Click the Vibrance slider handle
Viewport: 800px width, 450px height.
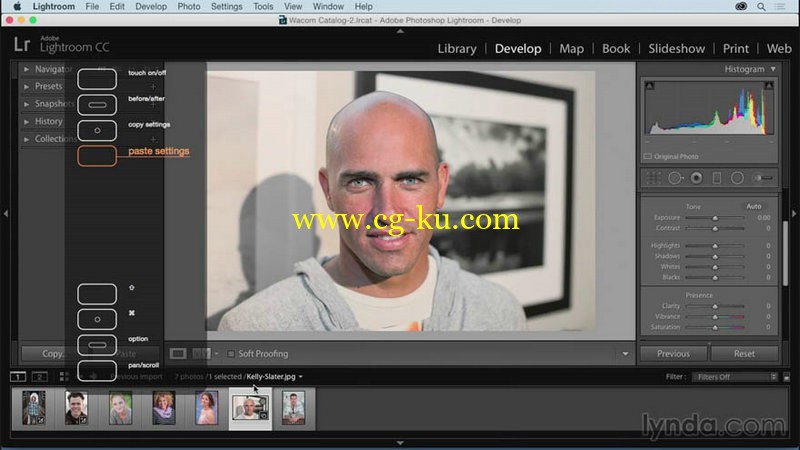tap(715, 317)
